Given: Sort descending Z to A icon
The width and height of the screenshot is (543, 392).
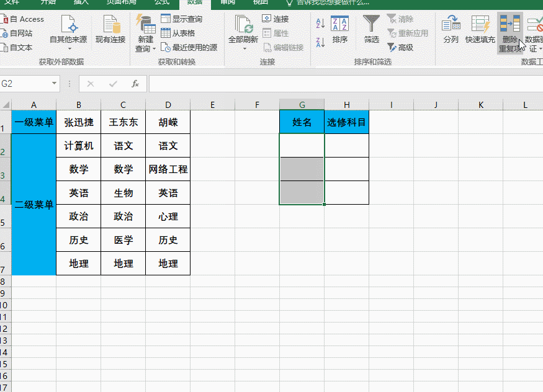Looking at the screenshot, I should 320,43.
